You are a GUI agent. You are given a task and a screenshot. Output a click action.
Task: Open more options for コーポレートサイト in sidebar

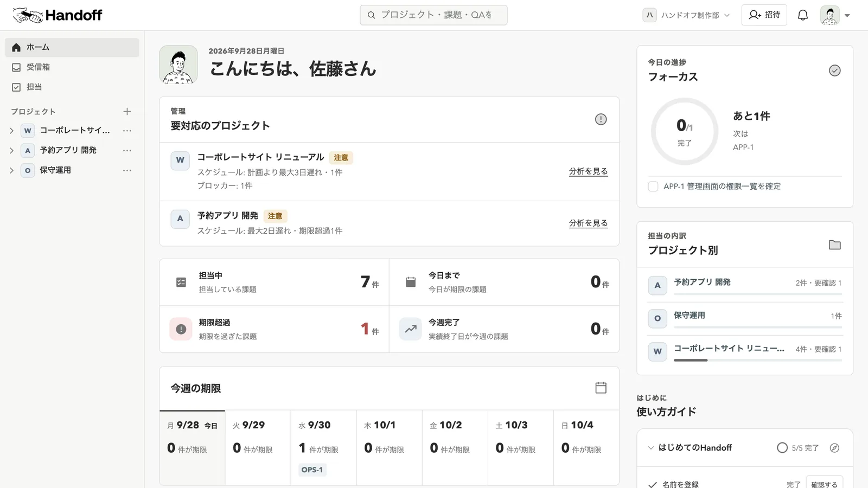(x=127, y=131)
